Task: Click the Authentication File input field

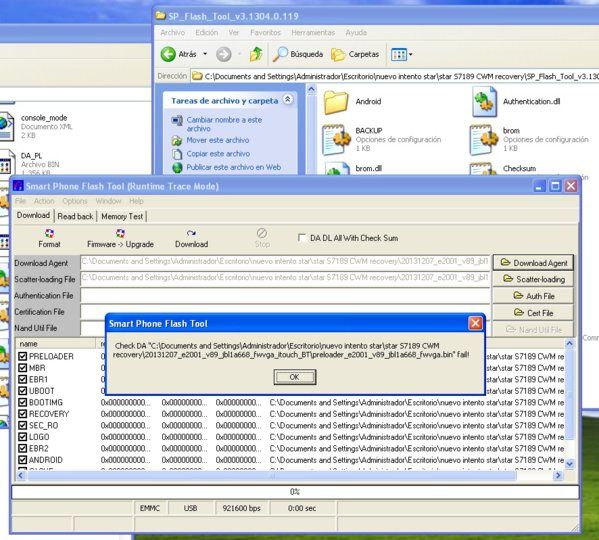Action: coord(285,295)
